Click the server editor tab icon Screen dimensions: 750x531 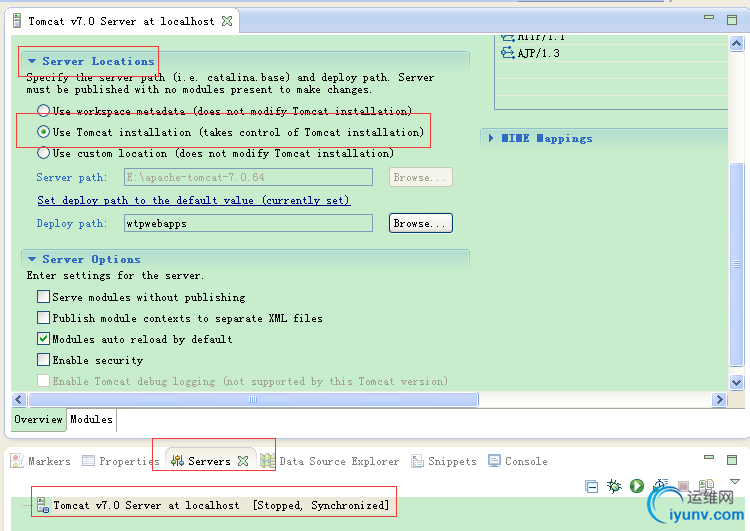click(x=17, y=21)
